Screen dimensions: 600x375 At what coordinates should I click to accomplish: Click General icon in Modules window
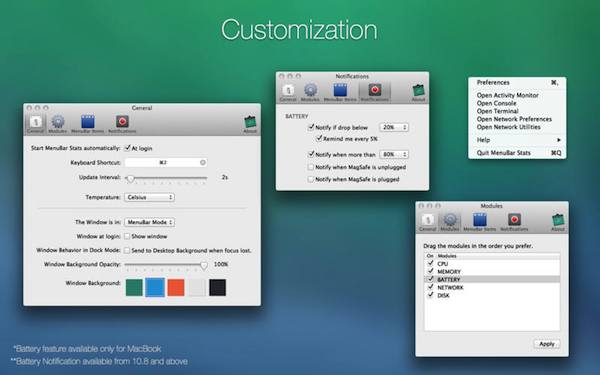click(427, 220)
